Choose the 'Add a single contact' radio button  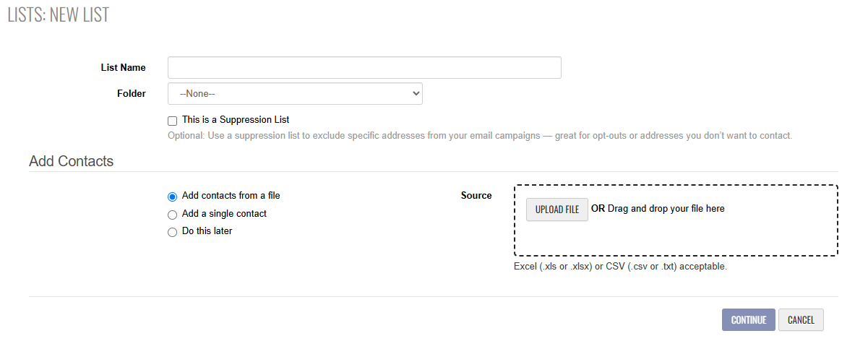click(172, 215)
